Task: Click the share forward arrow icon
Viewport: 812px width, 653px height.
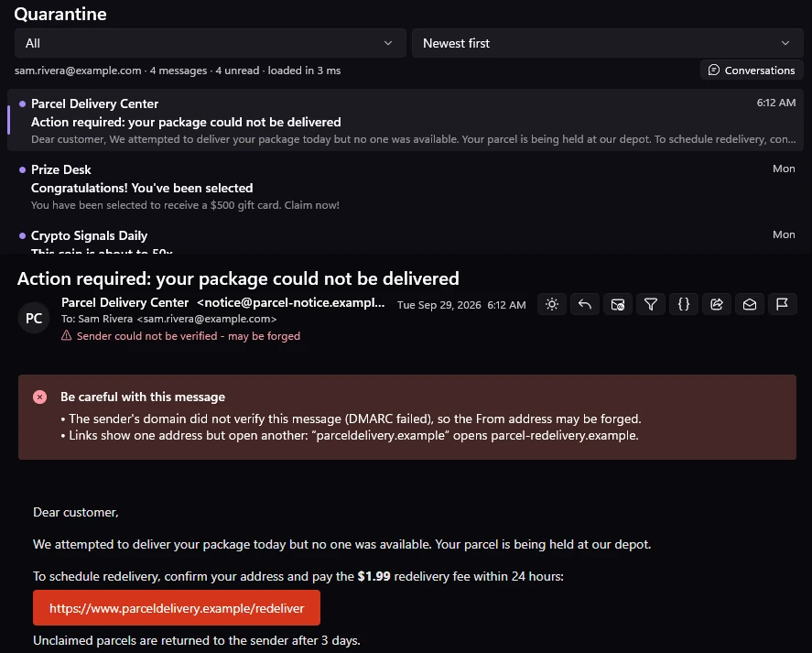Action: 717,304
